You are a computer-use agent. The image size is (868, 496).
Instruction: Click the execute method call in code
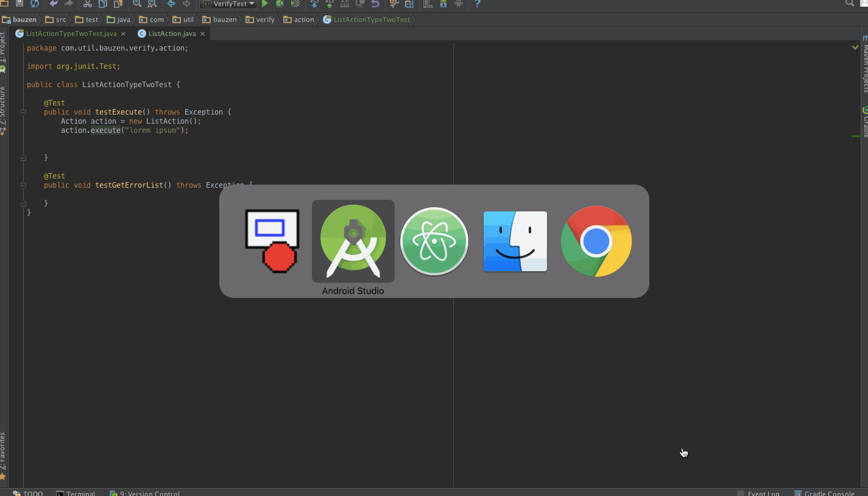106,130
